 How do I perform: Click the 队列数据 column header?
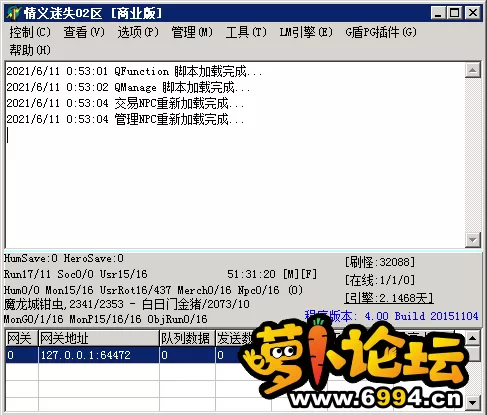pyautogui.click(x=187, y=338)
